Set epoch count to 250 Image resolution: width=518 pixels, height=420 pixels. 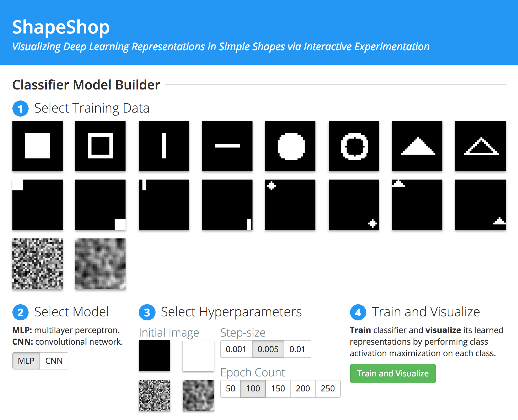coord(328,389)
